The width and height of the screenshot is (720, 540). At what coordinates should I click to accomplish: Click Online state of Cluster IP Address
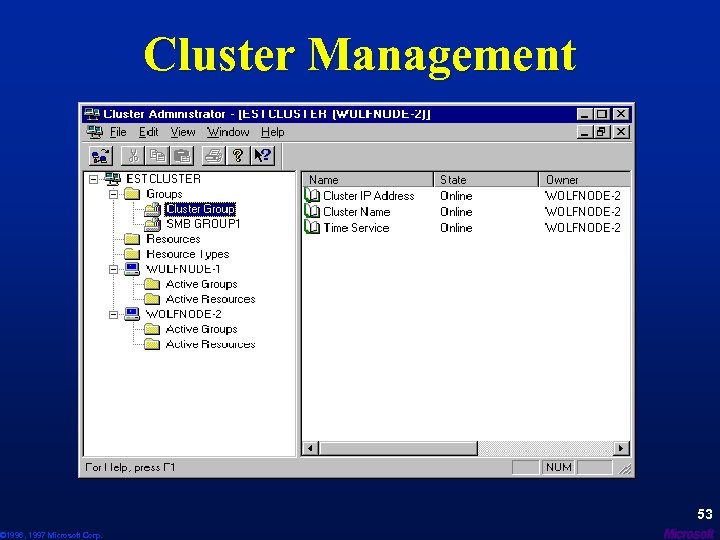[456, 196]
